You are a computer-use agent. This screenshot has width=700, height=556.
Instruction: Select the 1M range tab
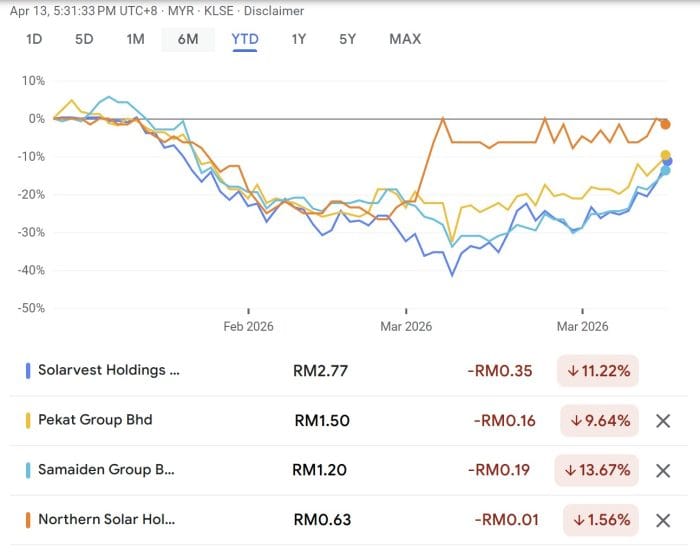tap(136, 39)
